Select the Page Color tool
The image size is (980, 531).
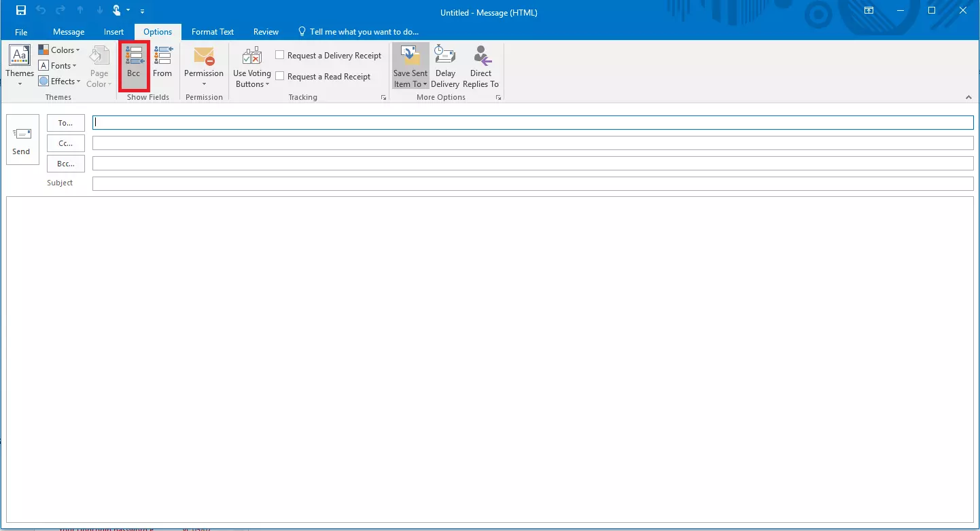[x=99, y=66]
